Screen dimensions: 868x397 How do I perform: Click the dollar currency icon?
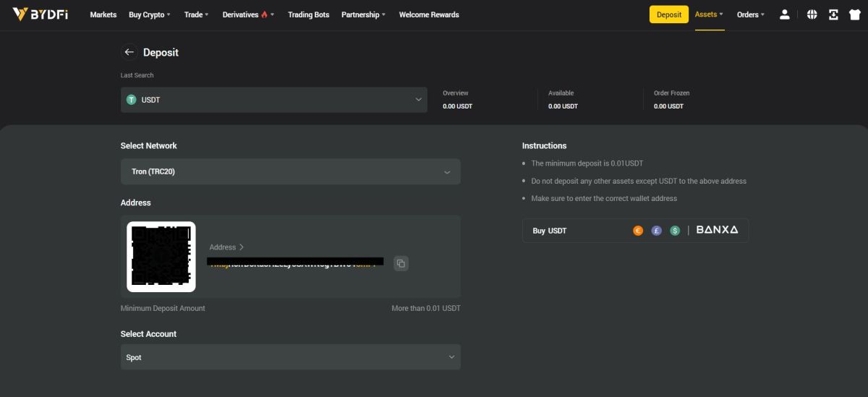pos(675,231)
